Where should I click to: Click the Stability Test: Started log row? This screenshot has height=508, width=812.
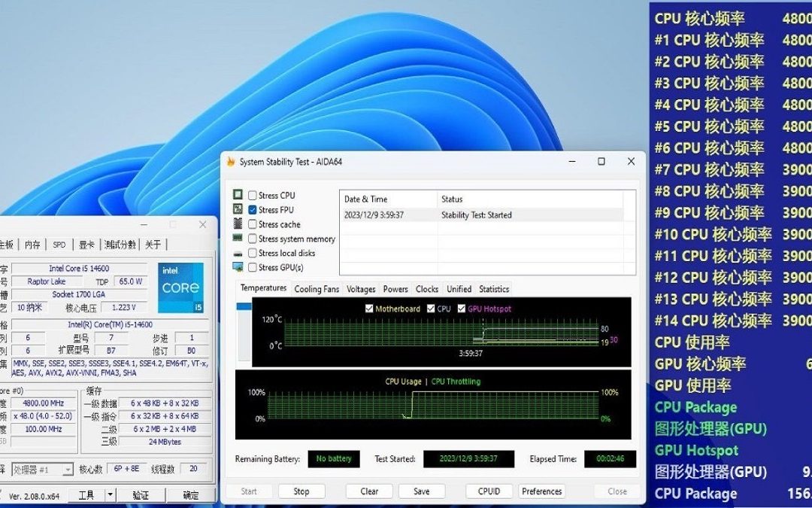pyautogui.click(x=483, y=215)
